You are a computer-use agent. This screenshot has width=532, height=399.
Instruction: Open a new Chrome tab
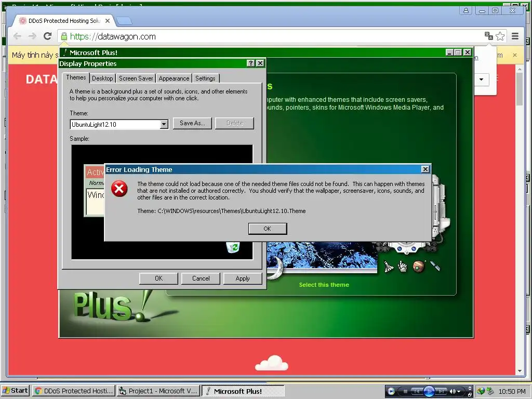124,21
